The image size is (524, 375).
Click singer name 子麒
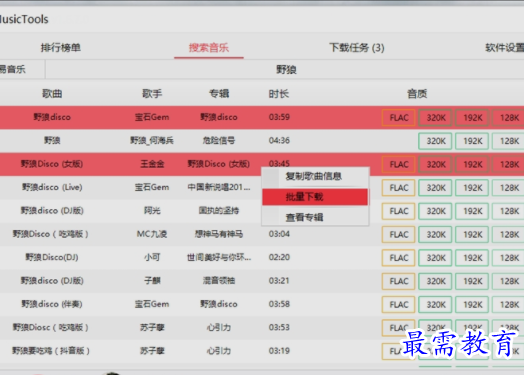pos(152,281)
